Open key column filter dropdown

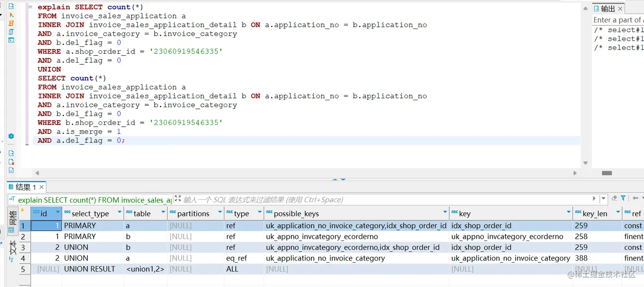tap(569, 212)
